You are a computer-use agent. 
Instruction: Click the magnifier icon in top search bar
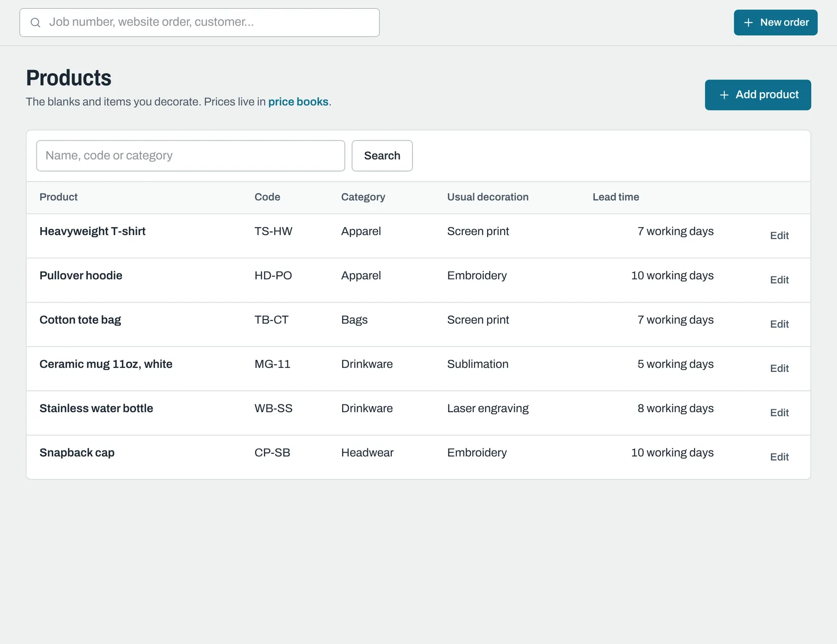[35, 22]
